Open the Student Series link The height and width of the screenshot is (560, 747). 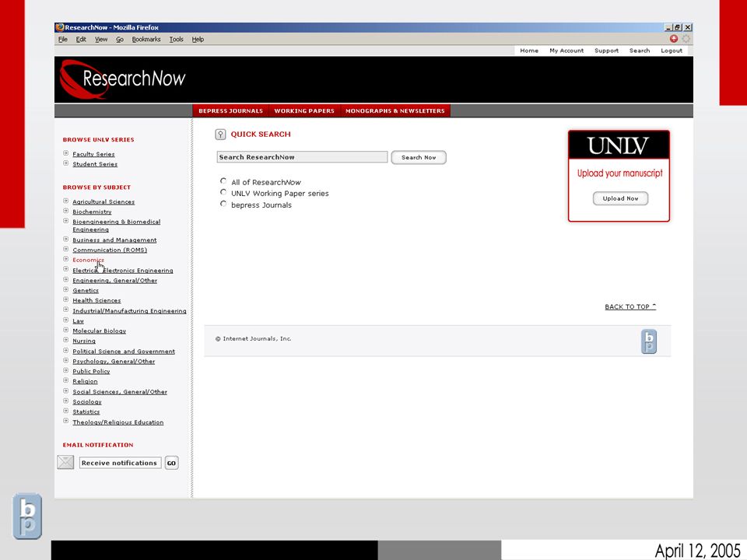tap(95, 164)
